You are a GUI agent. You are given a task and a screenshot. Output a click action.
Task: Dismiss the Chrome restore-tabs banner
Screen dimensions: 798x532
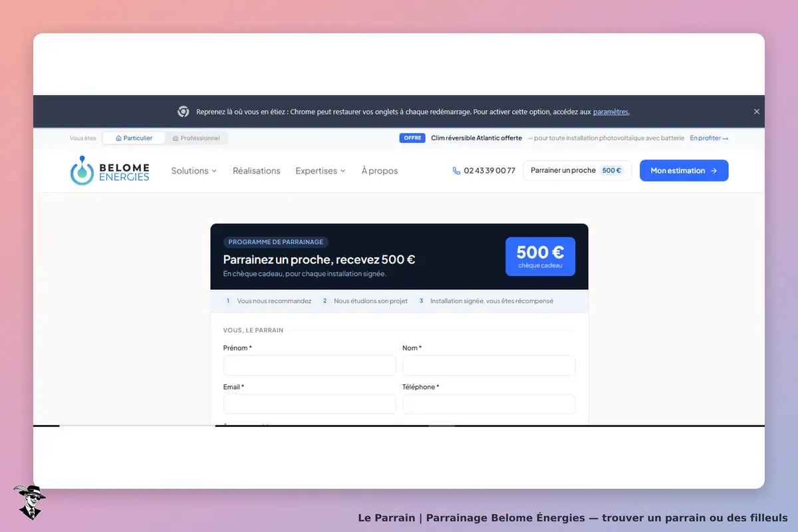point(756,112)
